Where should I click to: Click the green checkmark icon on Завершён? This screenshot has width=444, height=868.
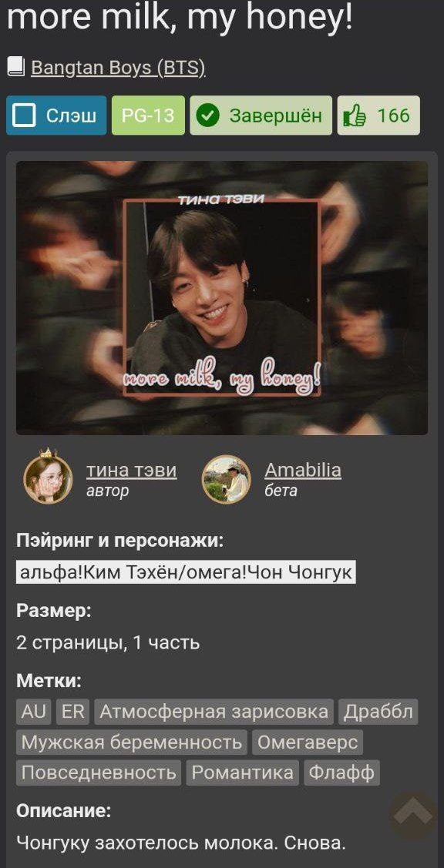click(x=208, y=116)
